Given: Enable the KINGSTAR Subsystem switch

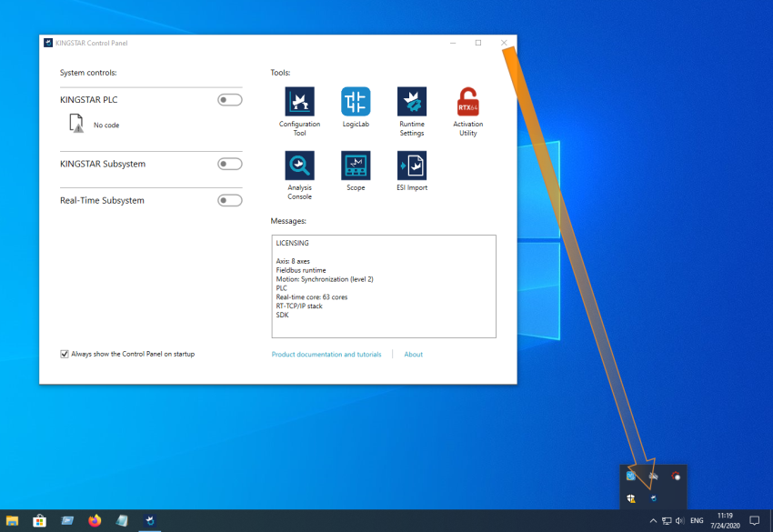Looking at the screenshot, I should click(x=230, y=164).
